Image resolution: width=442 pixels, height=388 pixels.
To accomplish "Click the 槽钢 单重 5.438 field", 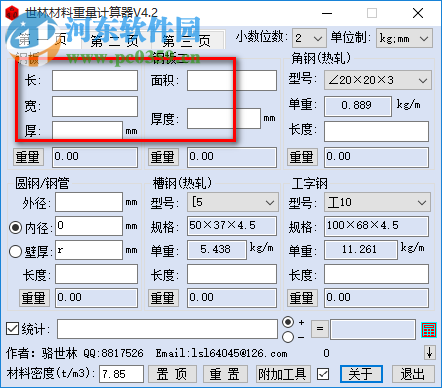I will click(x=217, y=250).
